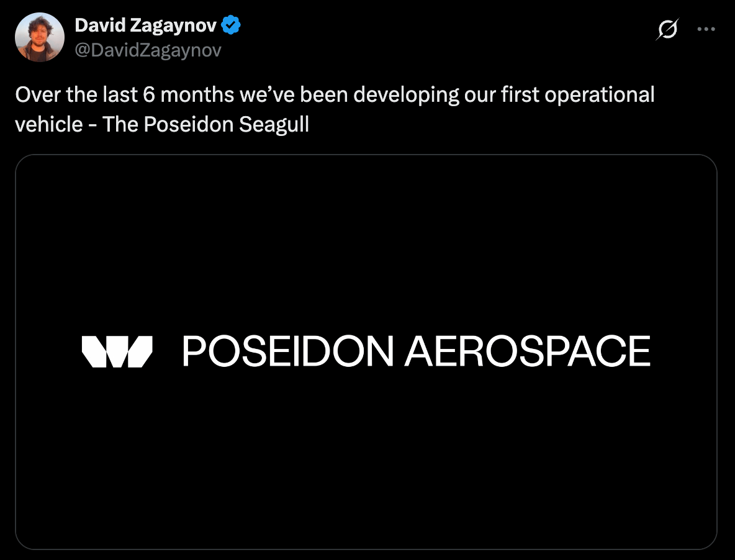735x560 pixels.
Task: Open David Zagaynov's profile picture
Action: click(x=40, y=37)
